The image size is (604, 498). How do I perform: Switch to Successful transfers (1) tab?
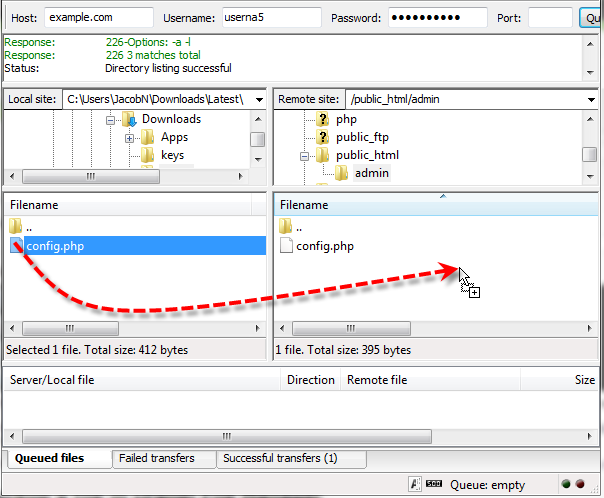tap(292, 459)
